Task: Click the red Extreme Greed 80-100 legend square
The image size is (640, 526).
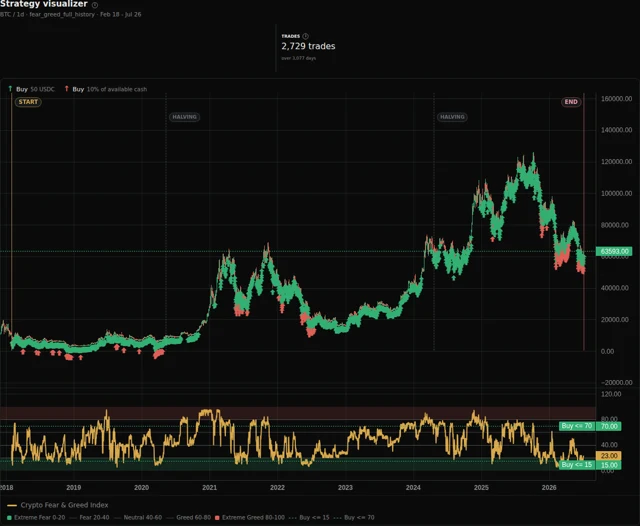Action: click(x=217, y=517)
